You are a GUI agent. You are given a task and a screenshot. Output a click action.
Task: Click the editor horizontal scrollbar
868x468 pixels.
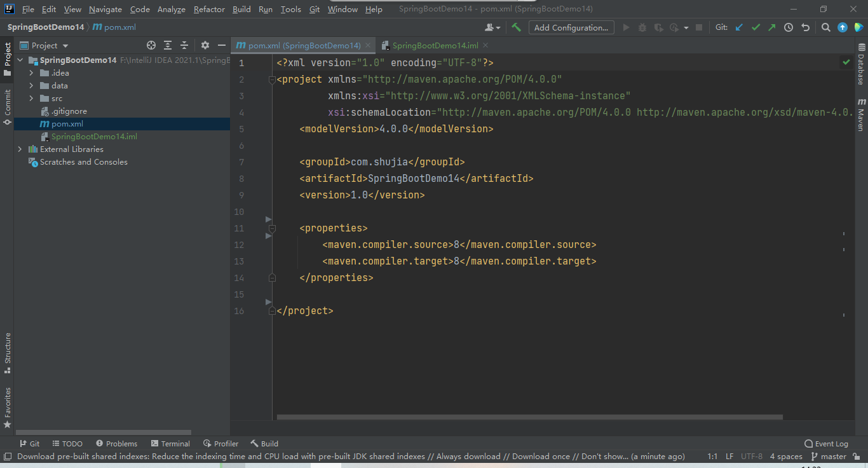pyautogui.click(x=530, y=418)
